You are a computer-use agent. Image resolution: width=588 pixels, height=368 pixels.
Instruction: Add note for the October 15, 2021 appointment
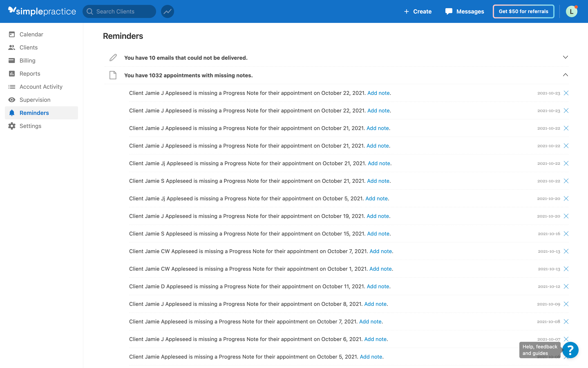pos(378,234)
